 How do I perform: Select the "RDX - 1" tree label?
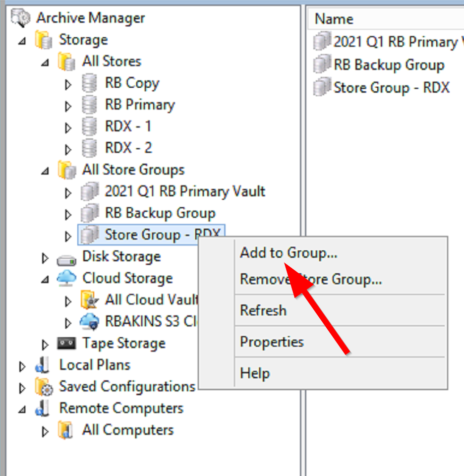coord(128,126)
